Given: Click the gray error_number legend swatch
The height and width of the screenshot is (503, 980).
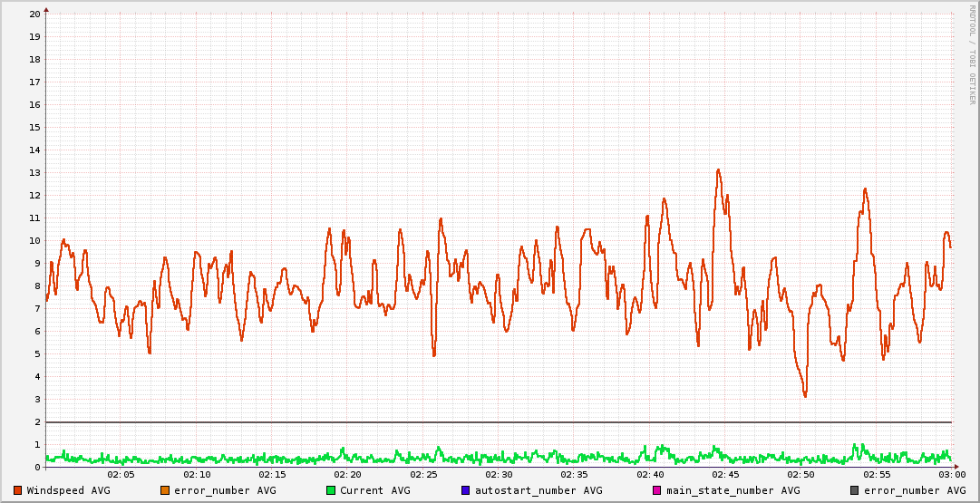Looking at the screenshot, I should pyautogui.click(x=854, y=490).
